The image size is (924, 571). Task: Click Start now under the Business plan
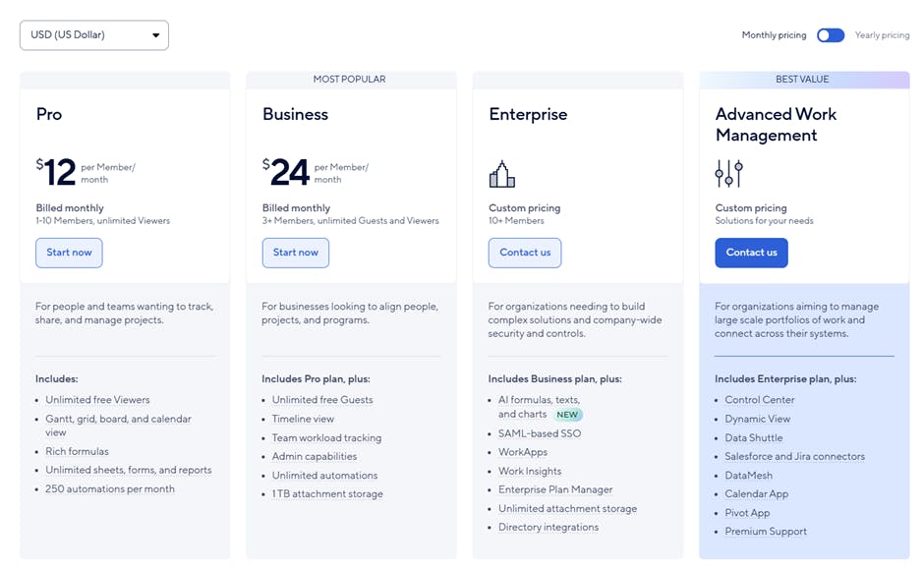coord(295,253)
